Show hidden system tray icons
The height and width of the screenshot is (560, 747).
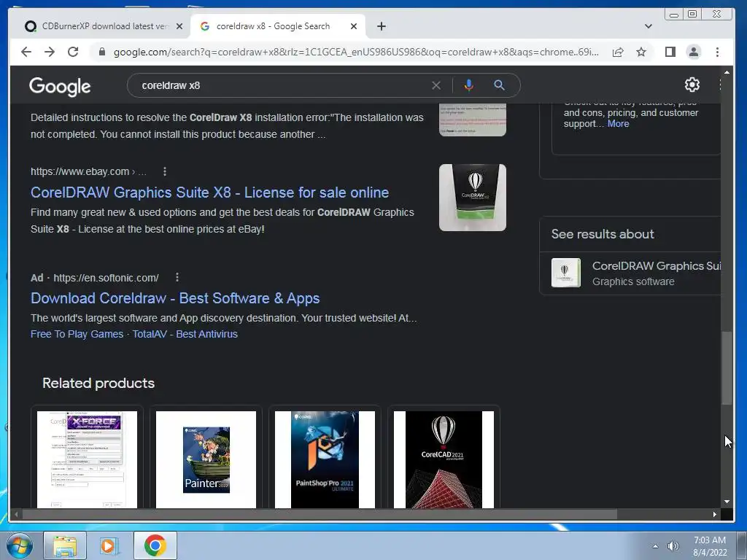(x=656, y=546)
